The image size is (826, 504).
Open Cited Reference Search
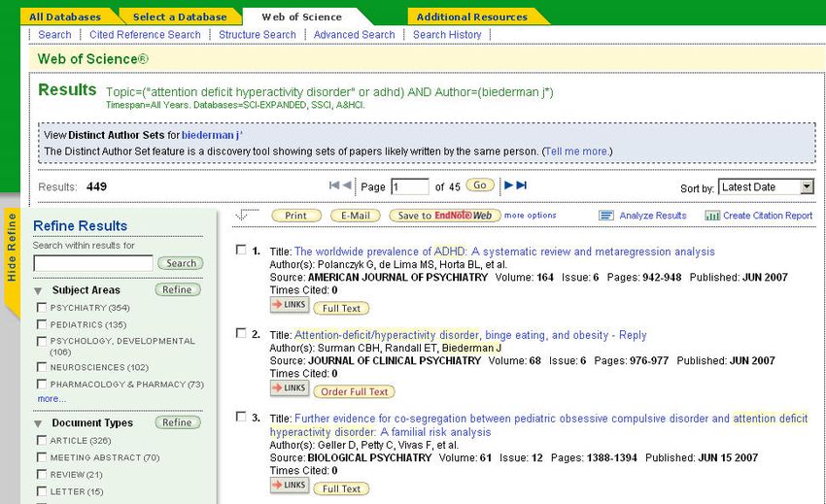[x=145, y=34]
